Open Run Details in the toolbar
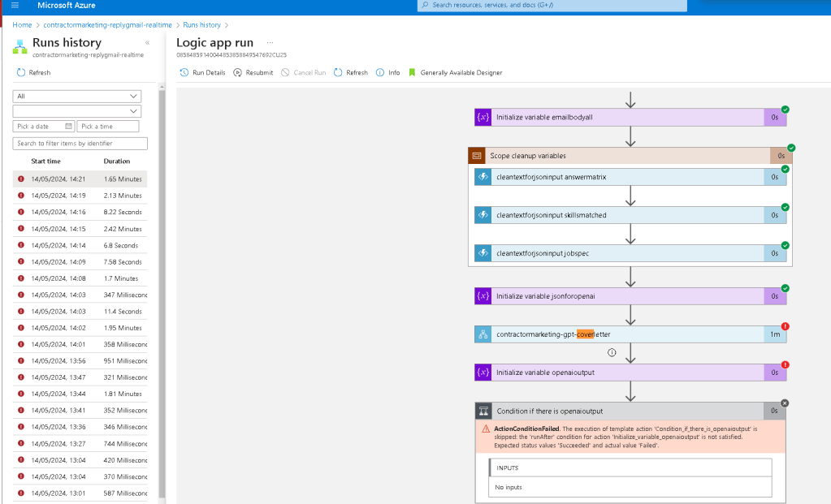831x504 pixels. (x=202, y=72)
